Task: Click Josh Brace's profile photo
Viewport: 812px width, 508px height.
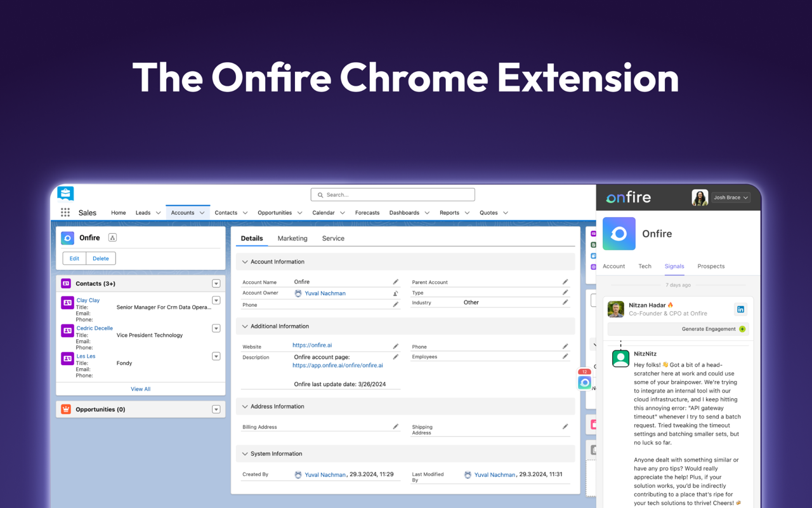Action: click(x=699, y=197)
